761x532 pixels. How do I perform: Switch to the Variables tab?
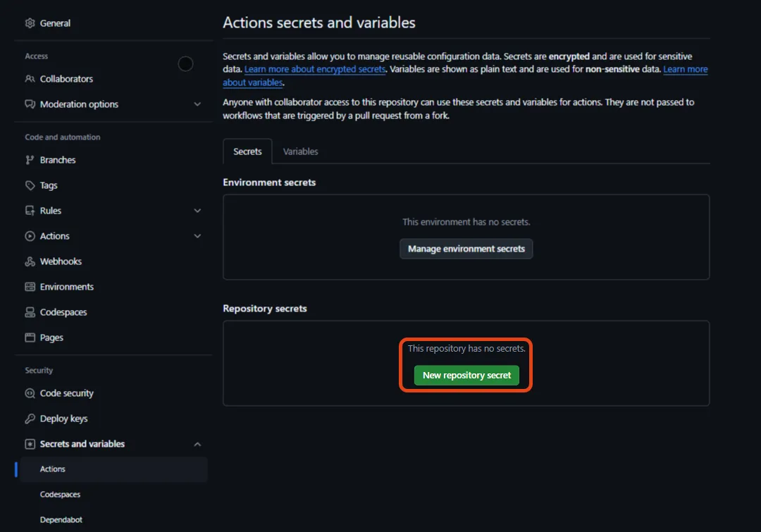[x=301, y=151]
